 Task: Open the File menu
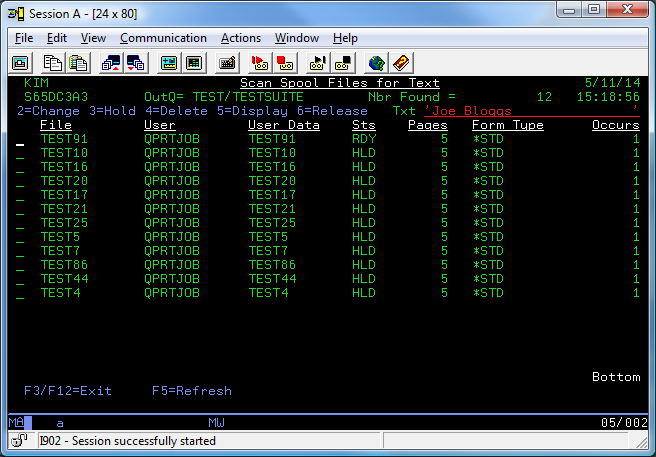26,38
